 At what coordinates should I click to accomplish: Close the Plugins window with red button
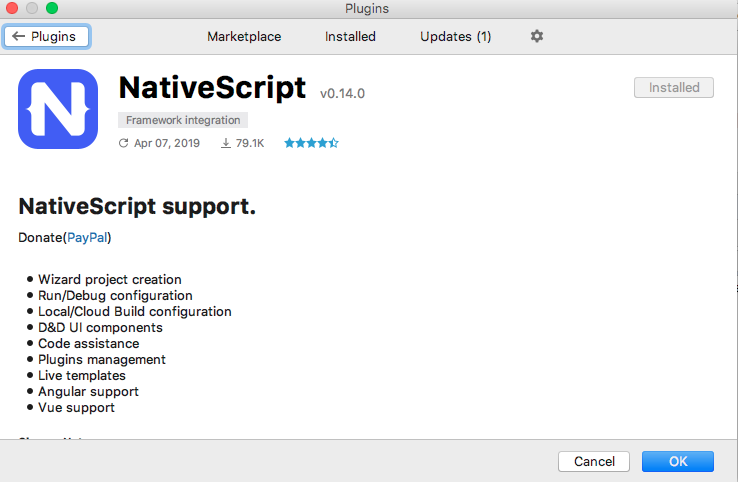pos(12,8)
